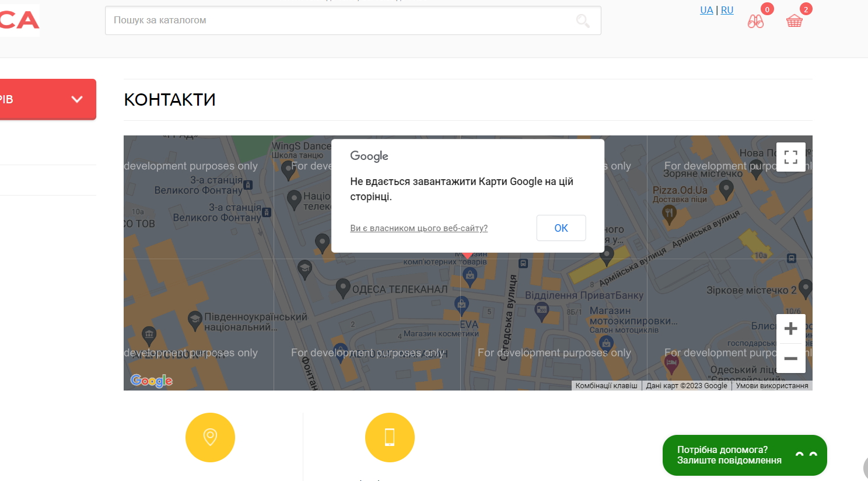Click the Google logo on the map

click(x=152, y=381)
